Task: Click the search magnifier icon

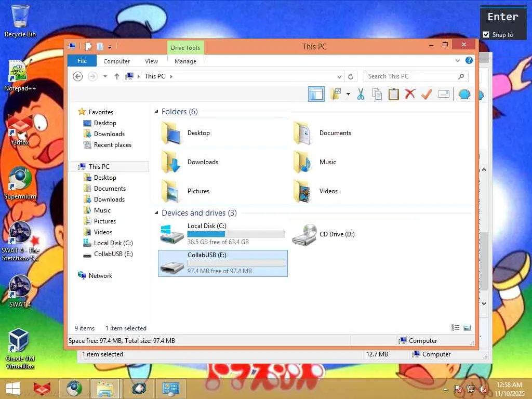Action: tap(461, 76)
